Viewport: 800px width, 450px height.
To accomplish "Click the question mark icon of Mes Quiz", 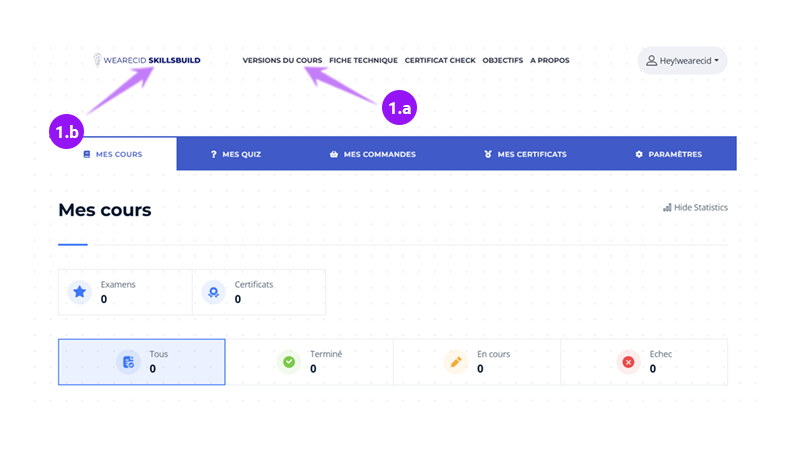I will pyautogui.click(x=214, y=154).
